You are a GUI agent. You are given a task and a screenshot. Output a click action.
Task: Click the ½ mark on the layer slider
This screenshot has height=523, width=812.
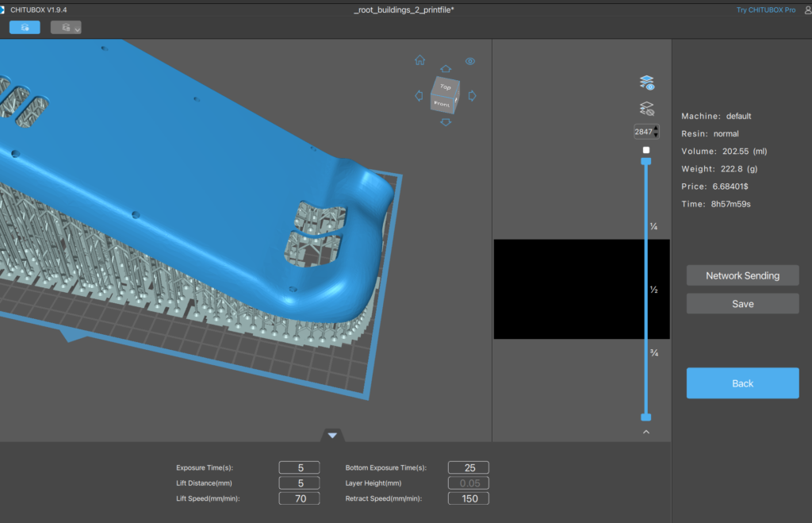(654, 290)
